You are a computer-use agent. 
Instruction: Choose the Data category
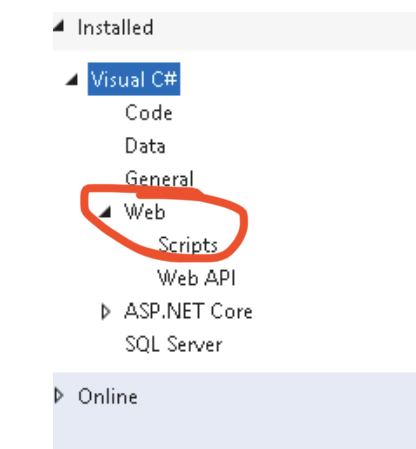[145, 146]
